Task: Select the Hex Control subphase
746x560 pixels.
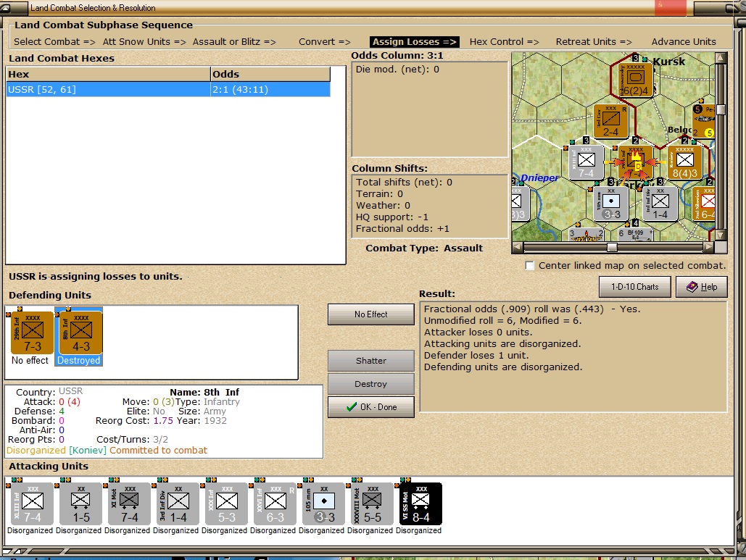Action: (505, 42)
